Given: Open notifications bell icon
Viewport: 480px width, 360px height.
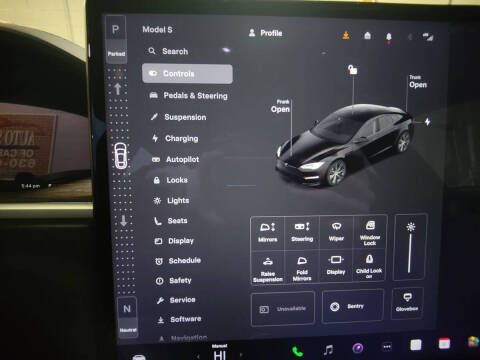Looking at the screenshot, I should 389,37.
